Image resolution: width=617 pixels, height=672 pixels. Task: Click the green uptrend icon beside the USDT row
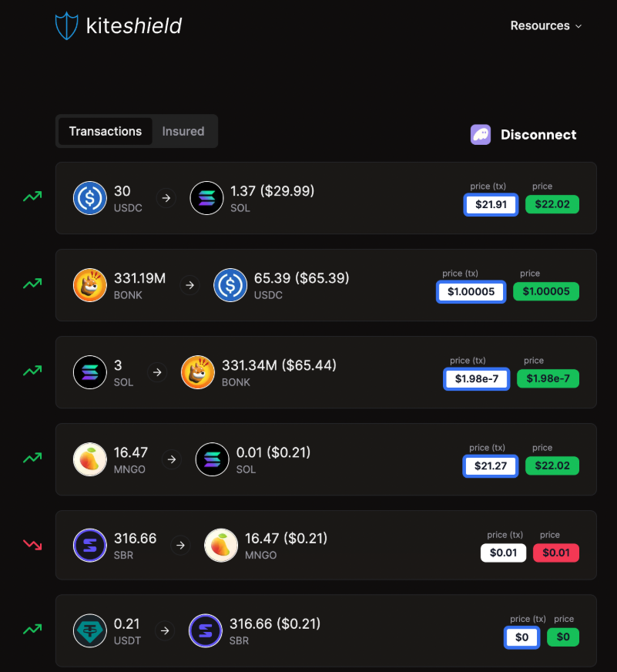tap(32, 630)
